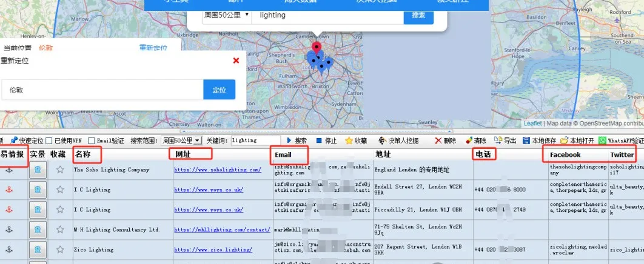The width and height of the screenshot is (644, 264).
Task: Open street view for Zico Lighting
Action: 38,249
